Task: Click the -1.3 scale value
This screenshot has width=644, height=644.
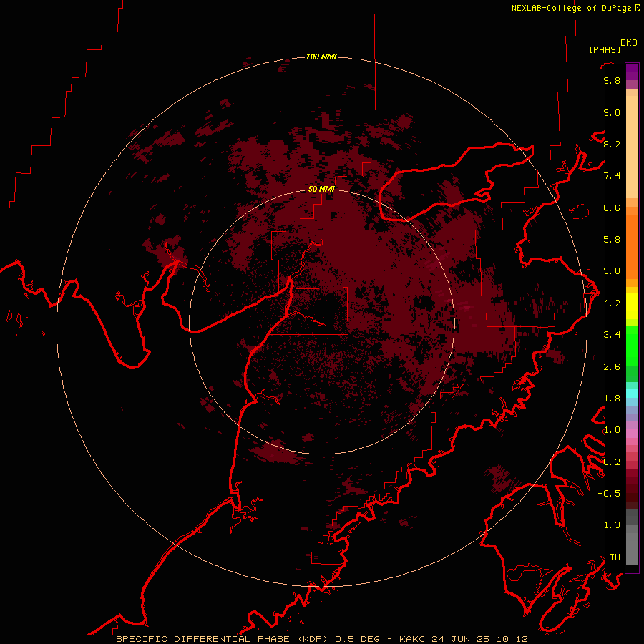Action: pos(609,525)
